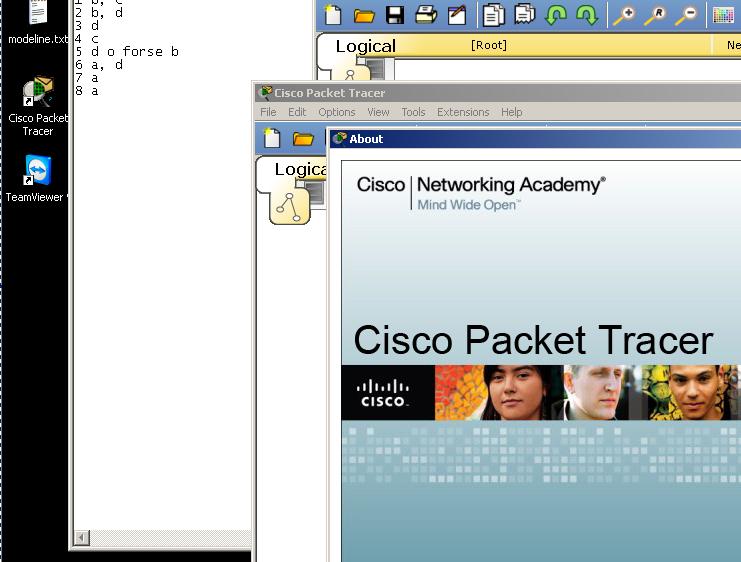Click New file icon in front Packet Tracer window
The image size is (741, 562).
click(x=272, y=138)
